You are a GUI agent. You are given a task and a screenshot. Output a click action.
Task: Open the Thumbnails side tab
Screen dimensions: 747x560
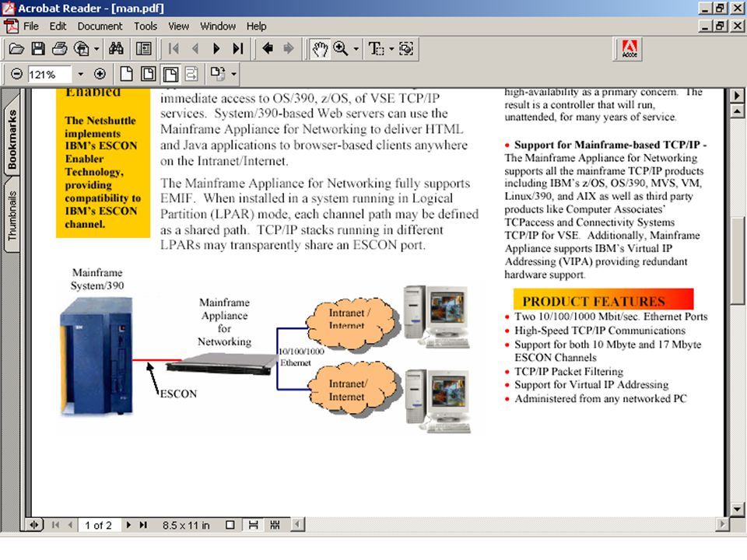click(x=12, y=215)
